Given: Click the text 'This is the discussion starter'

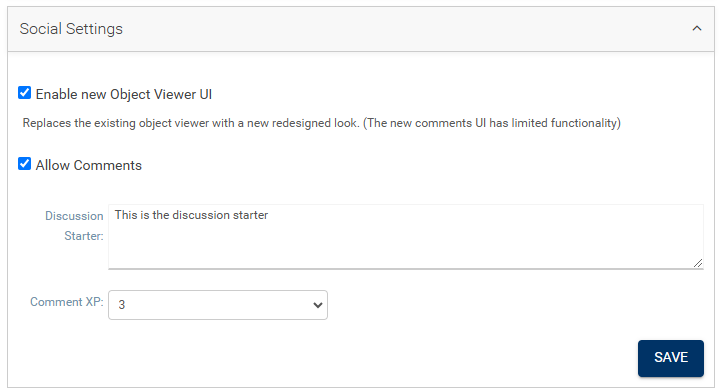Looking at the screenshot, I should [x=191, y=215].
